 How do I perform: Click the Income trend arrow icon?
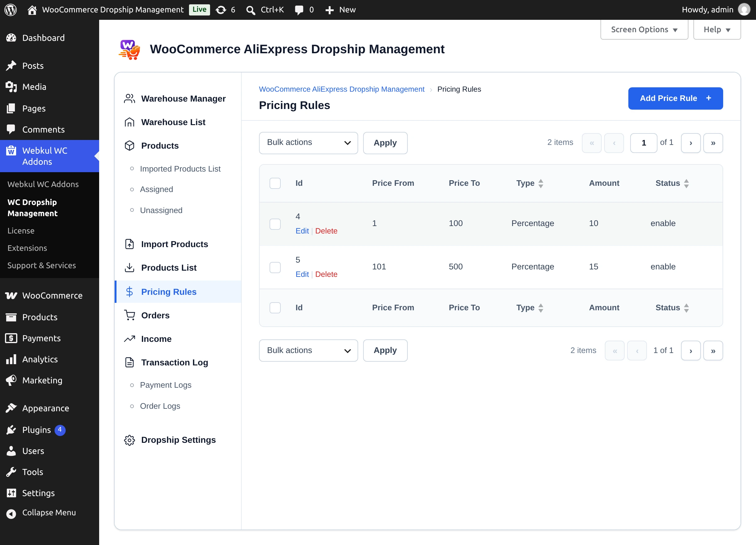tap(129, 339)
